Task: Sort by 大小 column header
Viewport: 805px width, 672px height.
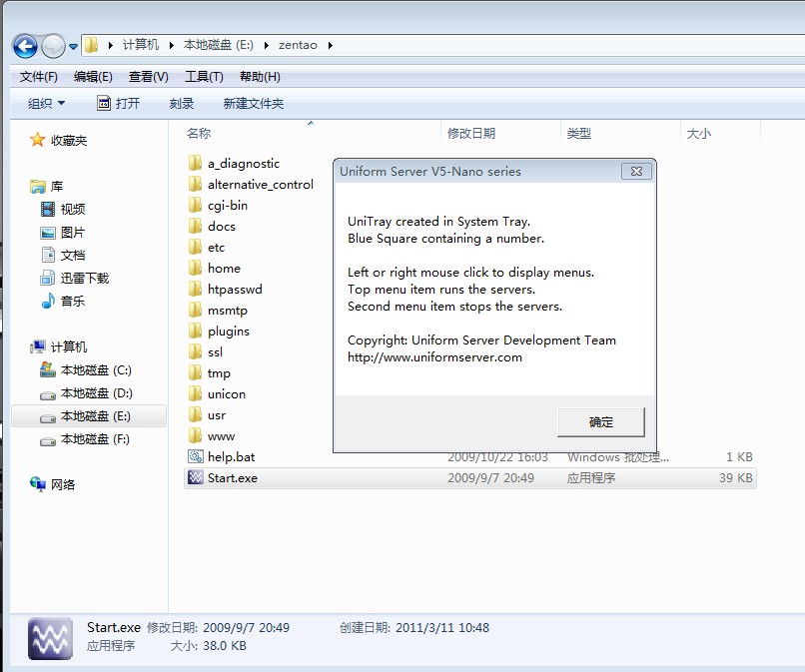Action: (699, 134)
